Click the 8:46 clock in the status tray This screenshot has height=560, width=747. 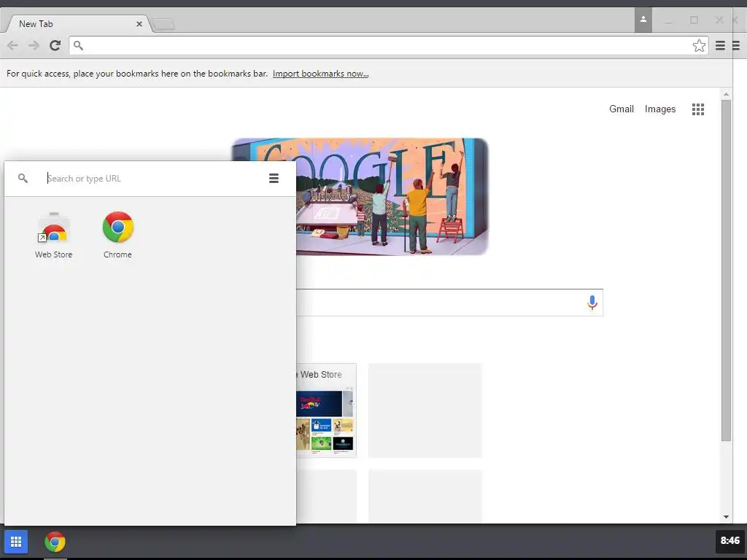point(729,541)
